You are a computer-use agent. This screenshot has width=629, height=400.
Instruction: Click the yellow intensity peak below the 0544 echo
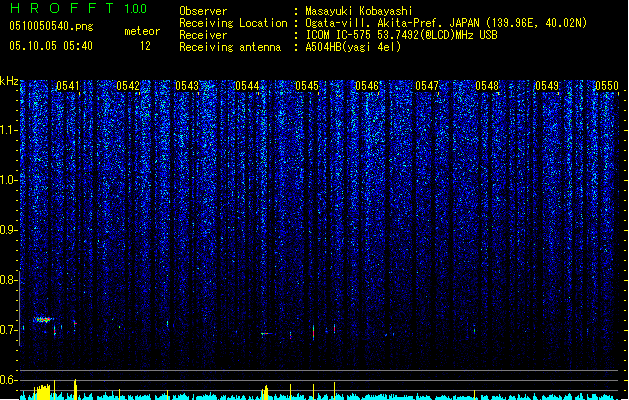point(265,392)
